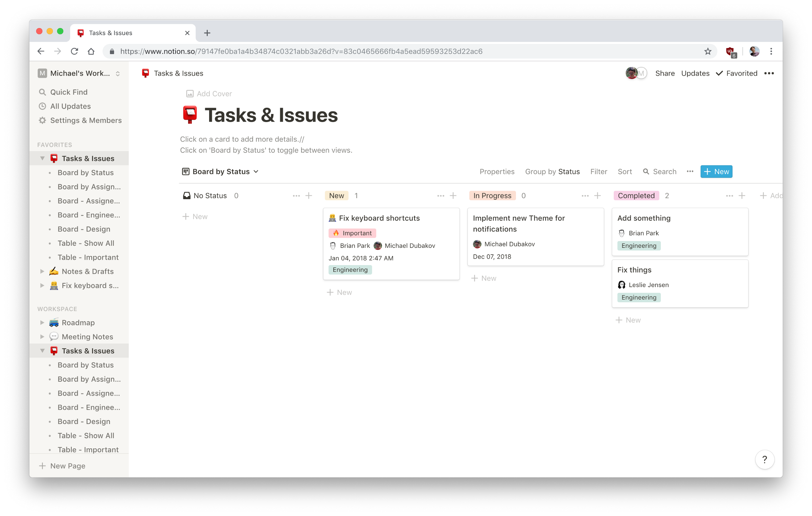
Task: Expand the Tasks & Issues tree in Favorites
Action: coord(42,158)
